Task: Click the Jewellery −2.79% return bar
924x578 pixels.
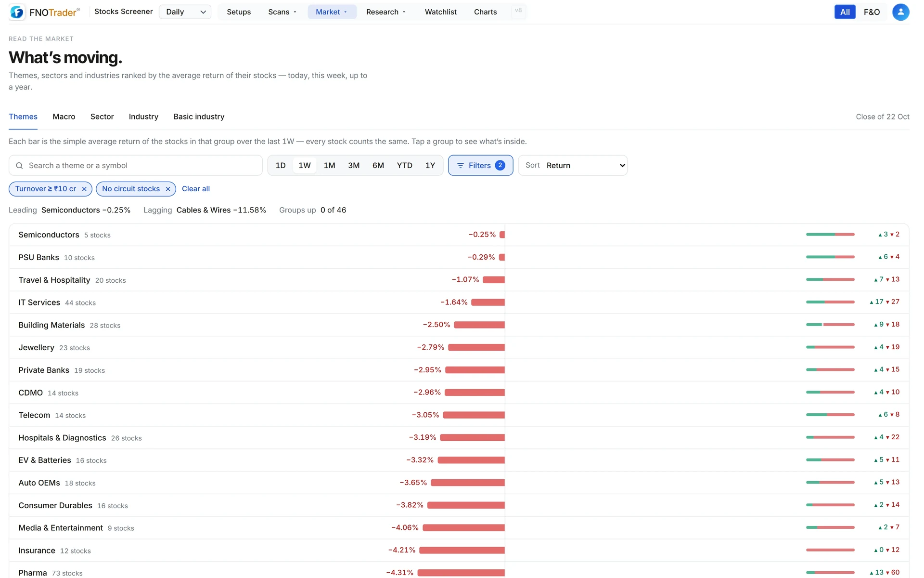Action: click(476, 347)
